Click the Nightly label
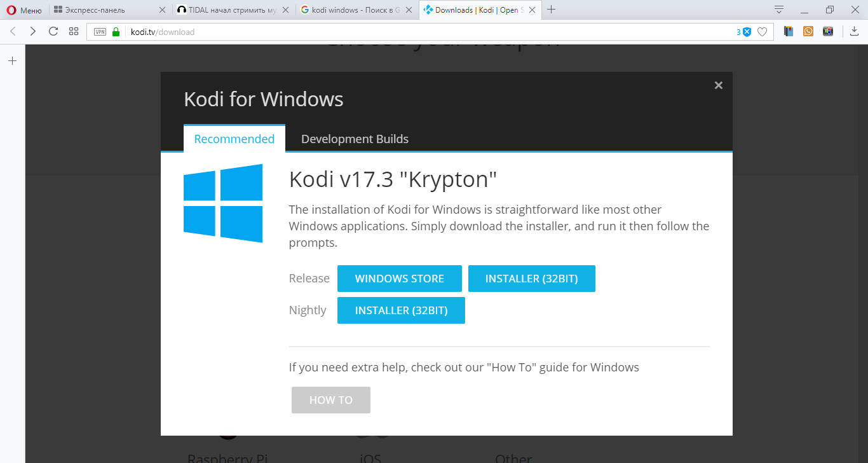This screenshot has width=868, height=463. (x=308, y=310)
